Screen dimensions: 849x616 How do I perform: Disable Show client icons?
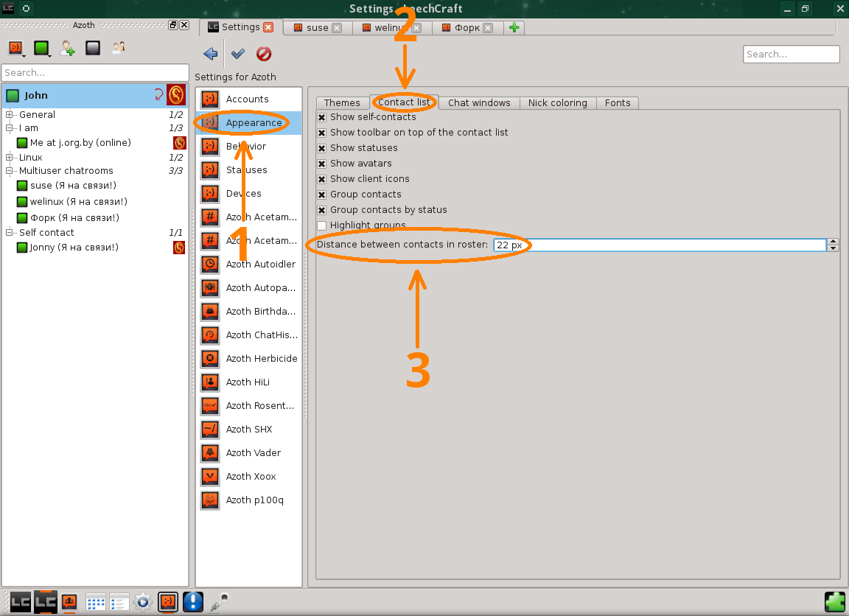(x=321, y=179)
